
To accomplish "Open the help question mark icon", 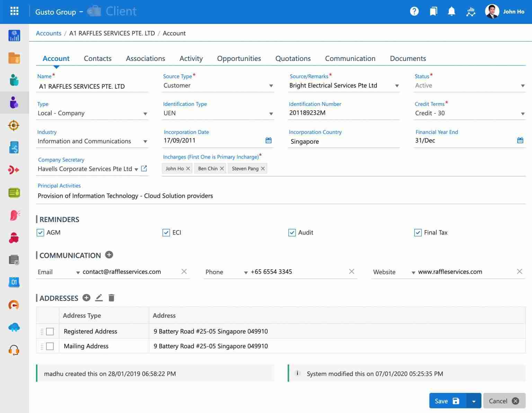I will click(x=414, y=11).
